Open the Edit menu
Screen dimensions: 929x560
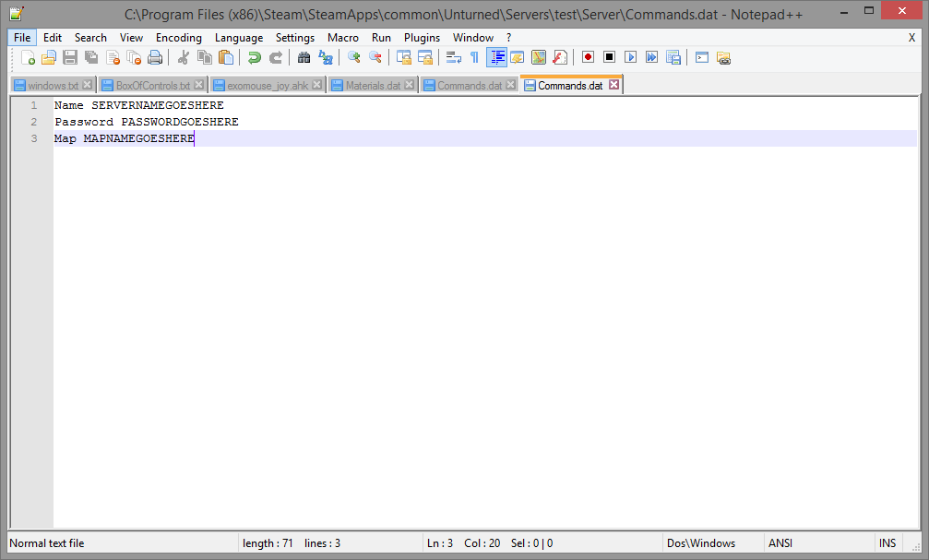point(53,37)
